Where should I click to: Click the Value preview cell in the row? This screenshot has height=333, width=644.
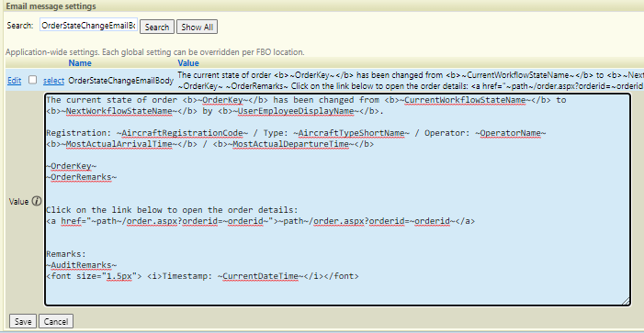tap(410, 81)
